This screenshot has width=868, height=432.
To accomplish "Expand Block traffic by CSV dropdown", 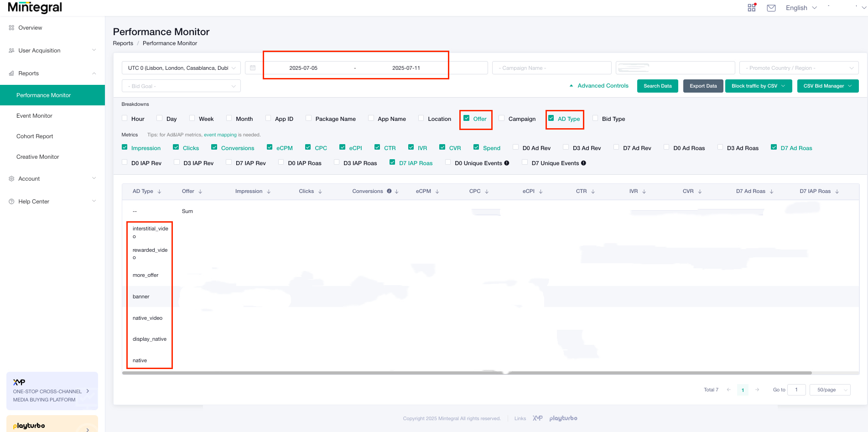I will [x=759, y=86].
